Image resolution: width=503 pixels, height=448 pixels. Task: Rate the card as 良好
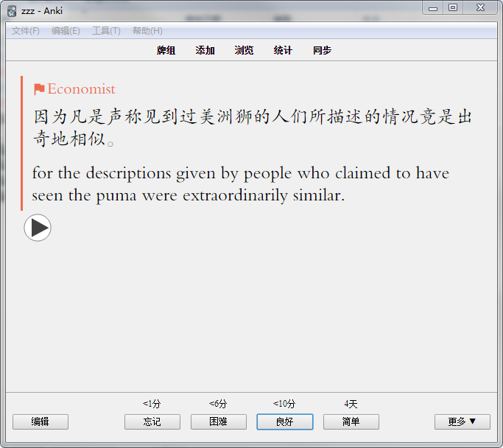285,421
